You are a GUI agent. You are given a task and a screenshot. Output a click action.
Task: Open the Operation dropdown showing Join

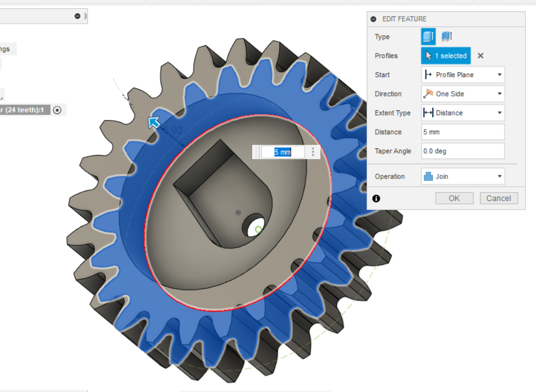[x=463, y=176]
